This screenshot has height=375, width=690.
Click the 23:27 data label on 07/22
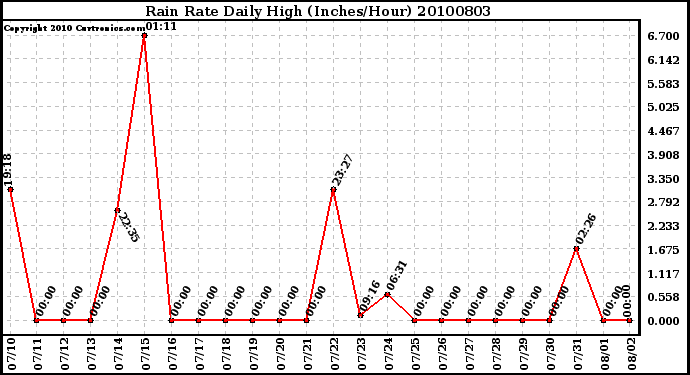click(x=342, y=170)
